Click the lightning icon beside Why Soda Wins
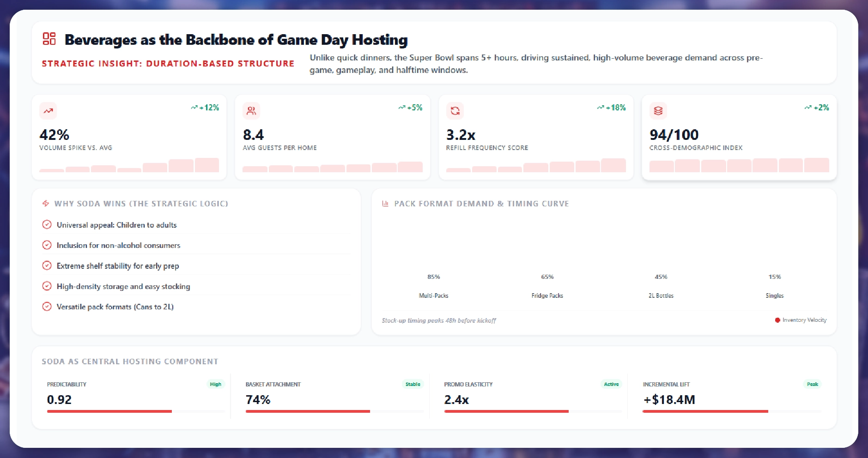 pos(46,204)
